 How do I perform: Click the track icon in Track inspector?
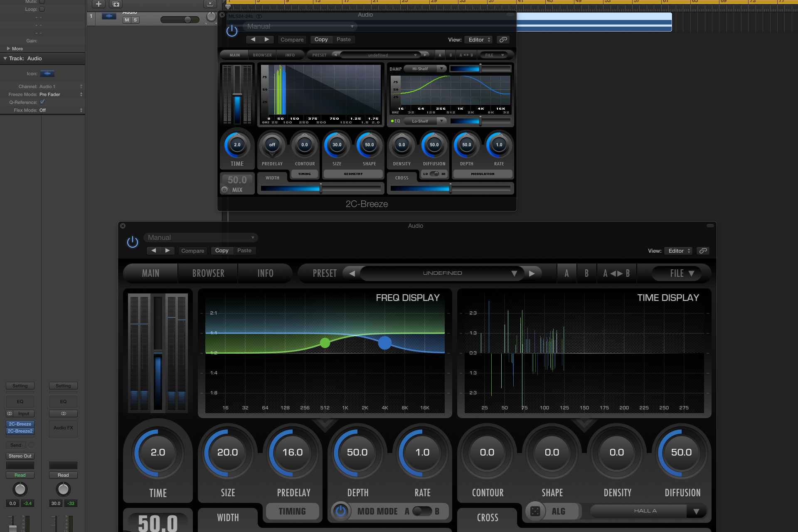coord(47,74)
